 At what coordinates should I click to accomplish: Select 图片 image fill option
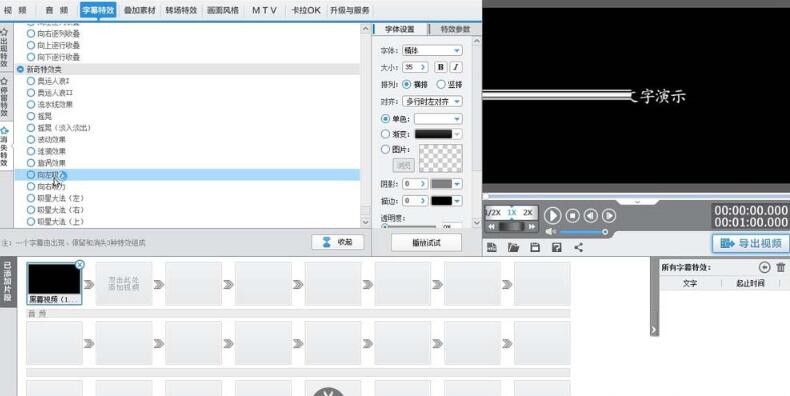[x=386, y=149]
